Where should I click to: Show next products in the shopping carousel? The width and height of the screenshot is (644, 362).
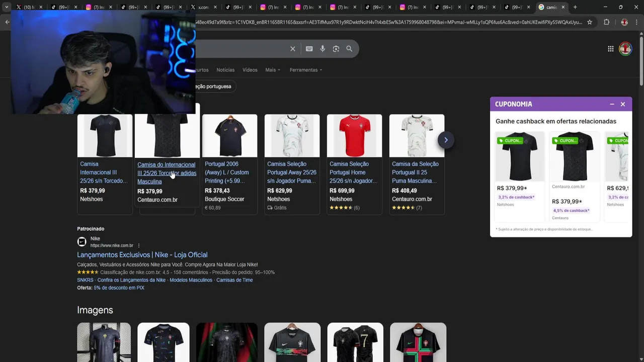pyautogui.click(x=446, y=140)
